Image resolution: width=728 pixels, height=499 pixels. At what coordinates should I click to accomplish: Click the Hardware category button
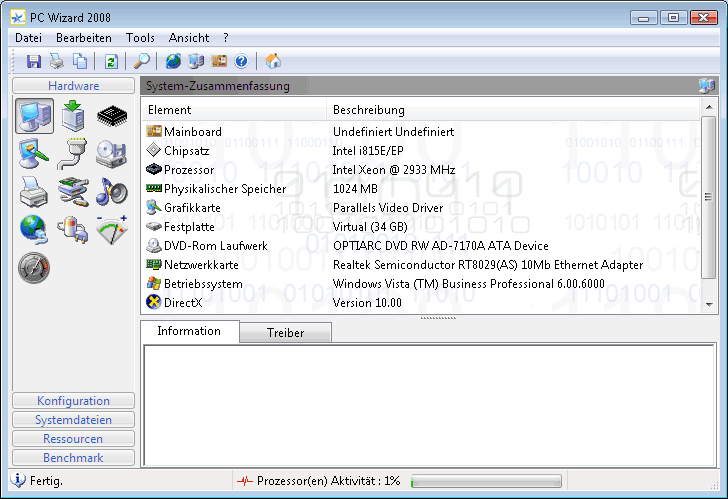[73, 86]
